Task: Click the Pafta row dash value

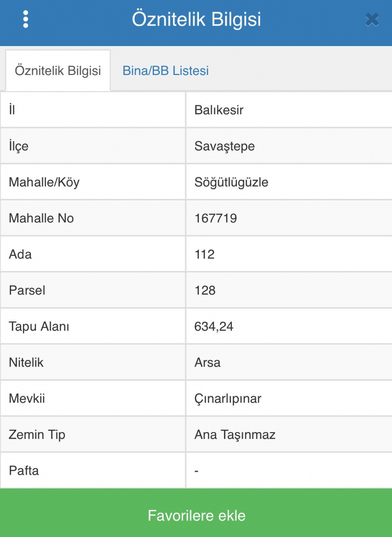Action: (x=196, y=471)
